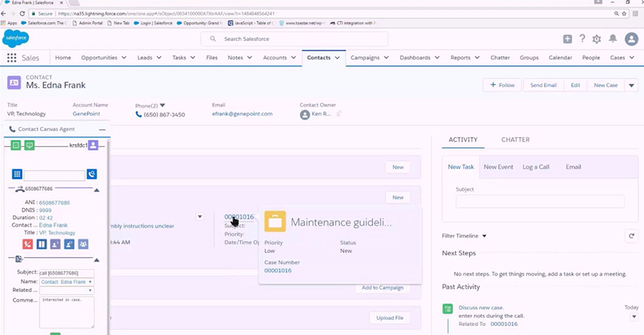Image resolution: width=644 pixels, height=335 pixels.
Task: Minimize the Contact Canvas Agent panel
Action: click(x=102, y=129)
